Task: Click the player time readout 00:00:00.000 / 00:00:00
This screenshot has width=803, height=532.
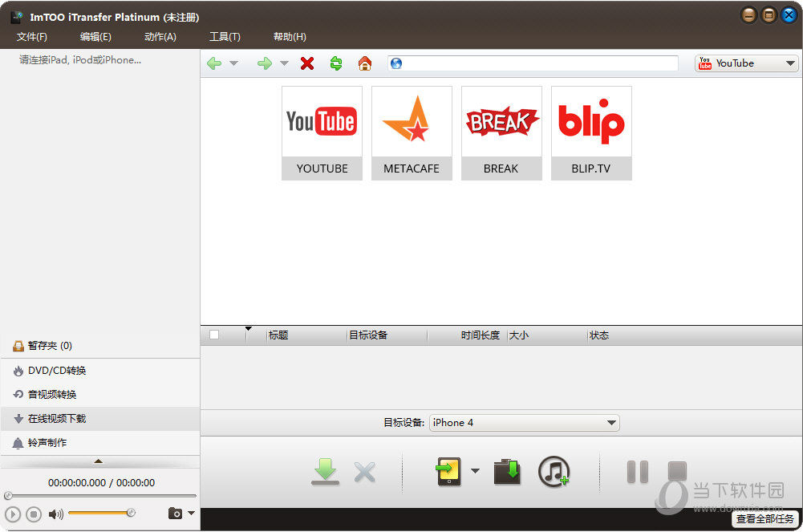Action: [x=101, y=483]
